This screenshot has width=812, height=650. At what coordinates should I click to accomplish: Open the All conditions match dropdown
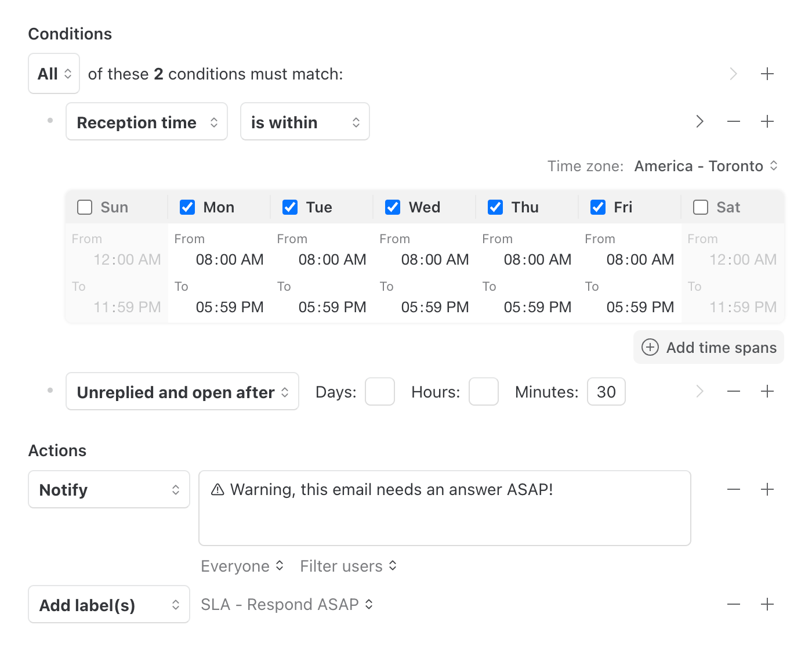53,73
